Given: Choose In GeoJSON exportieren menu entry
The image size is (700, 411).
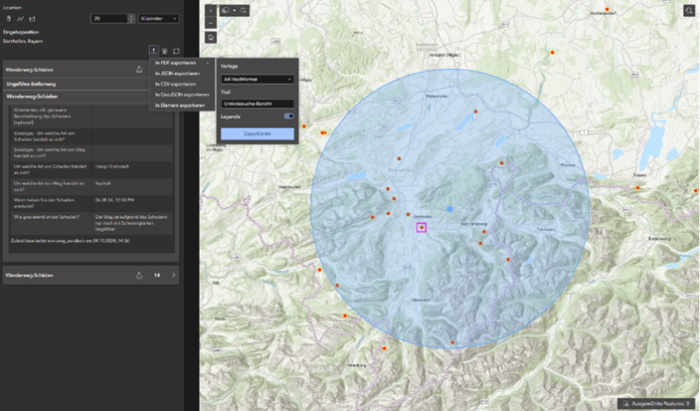Looking at the screenshot, I should 182,95.
